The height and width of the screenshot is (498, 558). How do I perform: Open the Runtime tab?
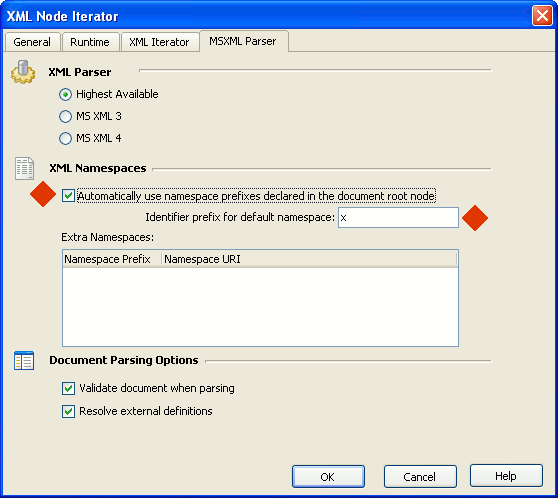(x=90, y=42)
